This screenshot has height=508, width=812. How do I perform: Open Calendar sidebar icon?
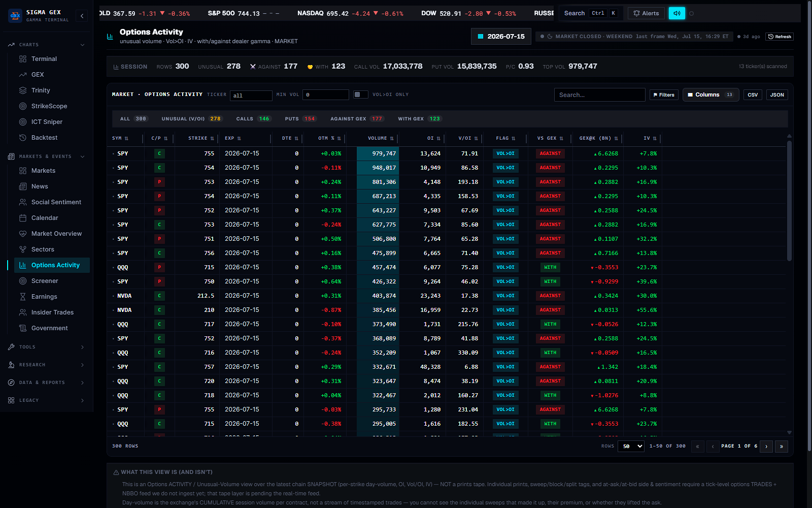click(x=23, y=218)
